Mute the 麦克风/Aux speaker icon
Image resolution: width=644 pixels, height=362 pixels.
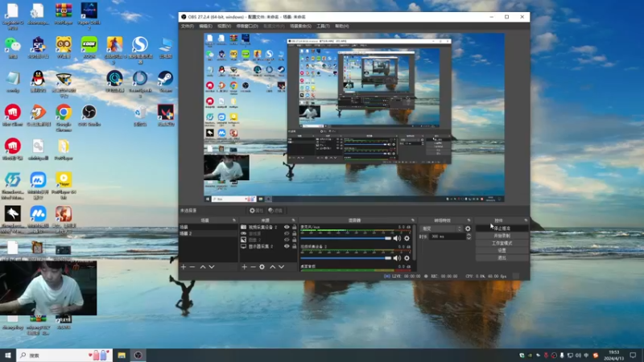tap(397, 239)
